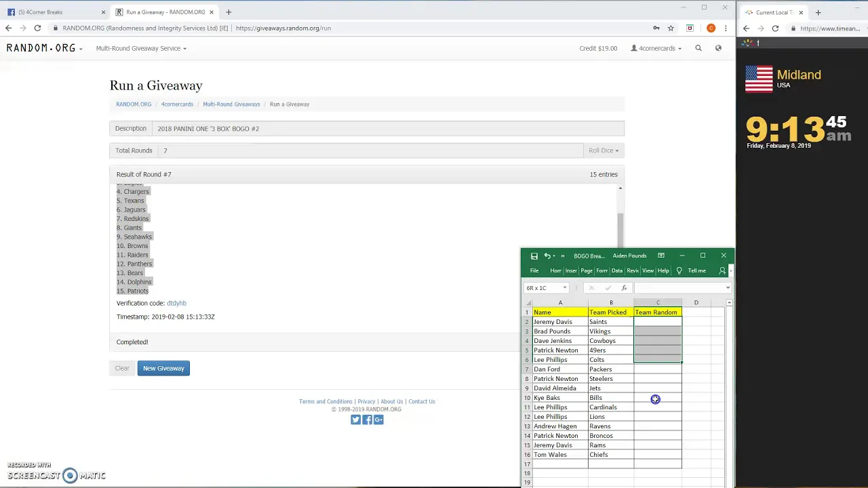
Task: Click the saved password key icon
Action: [x=656, y=28]
